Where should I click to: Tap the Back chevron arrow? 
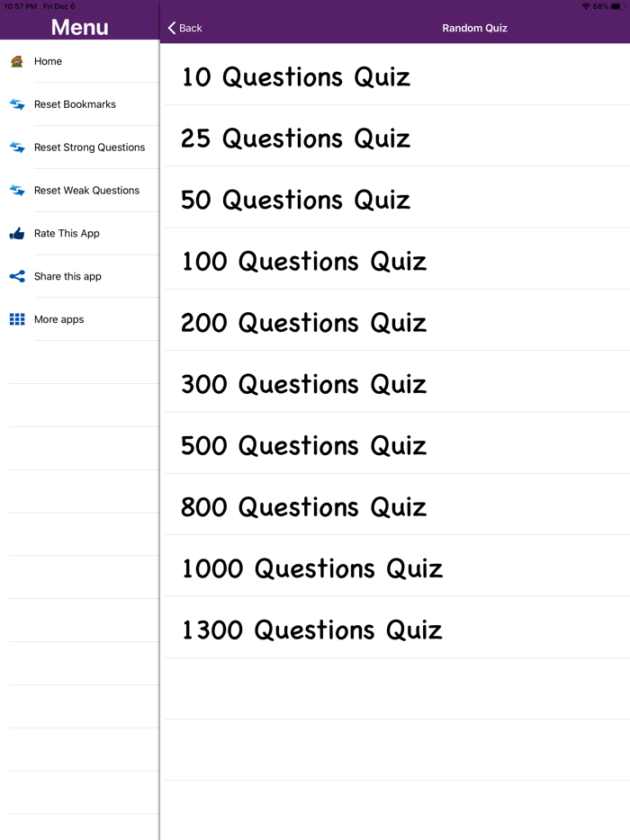(x=172, y=28)
